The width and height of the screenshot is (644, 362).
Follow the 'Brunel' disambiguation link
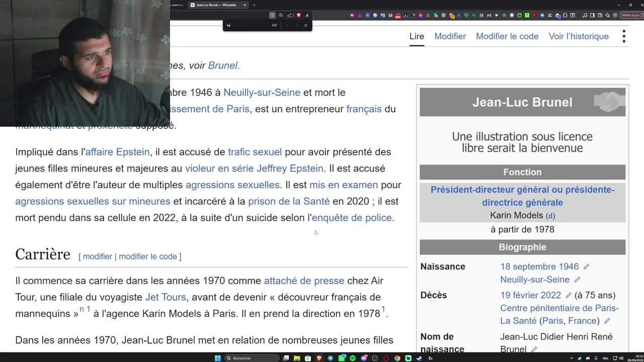[x=222, y=65]
